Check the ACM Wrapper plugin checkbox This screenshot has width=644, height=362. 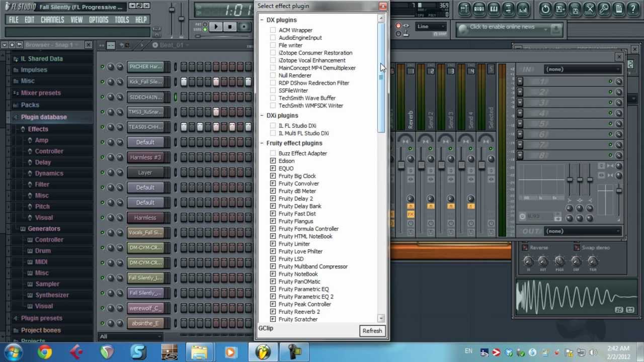(x=273, y=30)
